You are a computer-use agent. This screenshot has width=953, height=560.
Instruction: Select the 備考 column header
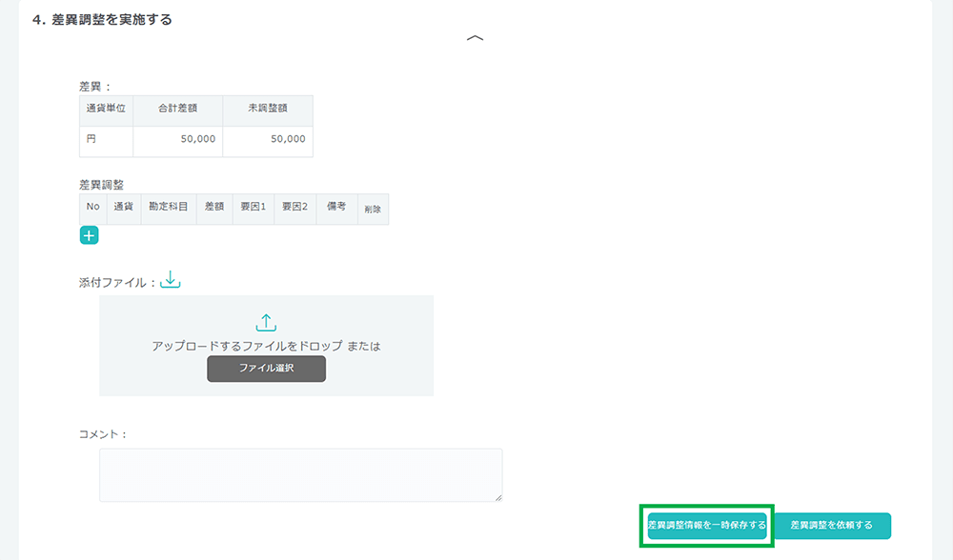[335, 207]
